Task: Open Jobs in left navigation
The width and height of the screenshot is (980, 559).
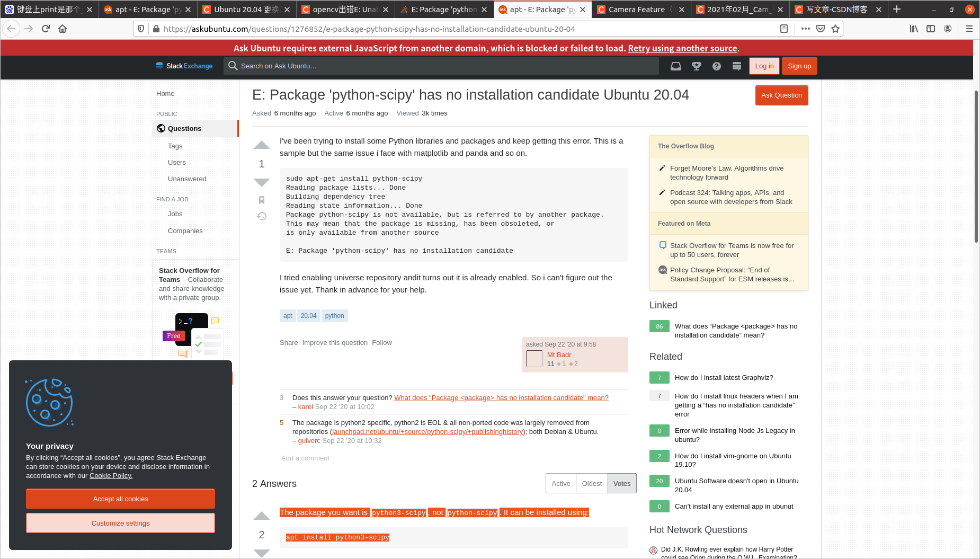Action: pos(175,214)
